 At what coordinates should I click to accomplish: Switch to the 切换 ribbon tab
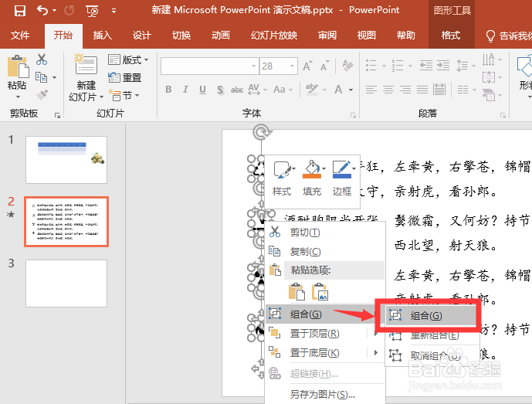coord(181,36)
